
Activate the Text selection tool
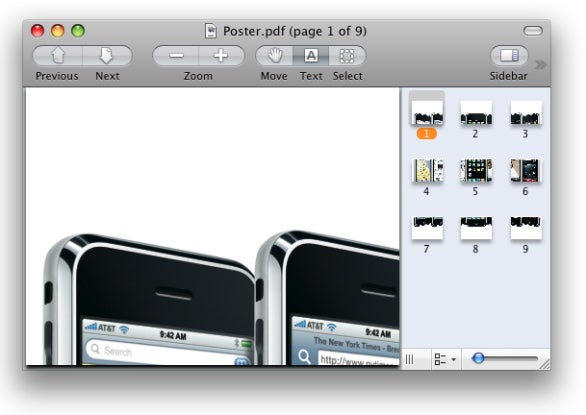[x=311, y=56]
